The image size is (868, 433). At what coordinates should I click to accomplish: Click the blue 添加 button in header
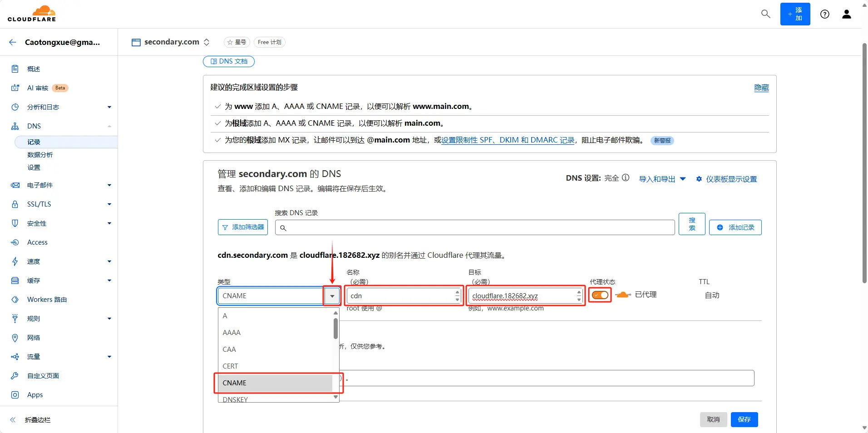(x=795, y=14)
